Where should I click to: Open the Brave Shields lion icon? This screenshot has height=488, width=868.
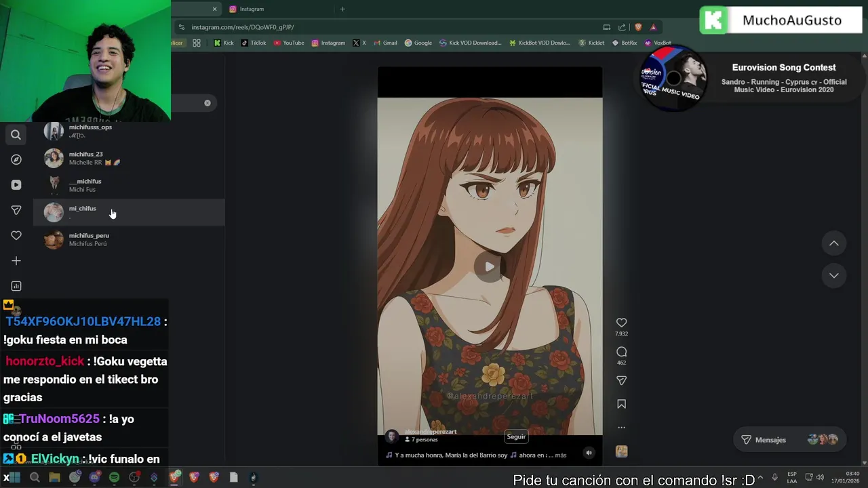(x=638, y=27)
